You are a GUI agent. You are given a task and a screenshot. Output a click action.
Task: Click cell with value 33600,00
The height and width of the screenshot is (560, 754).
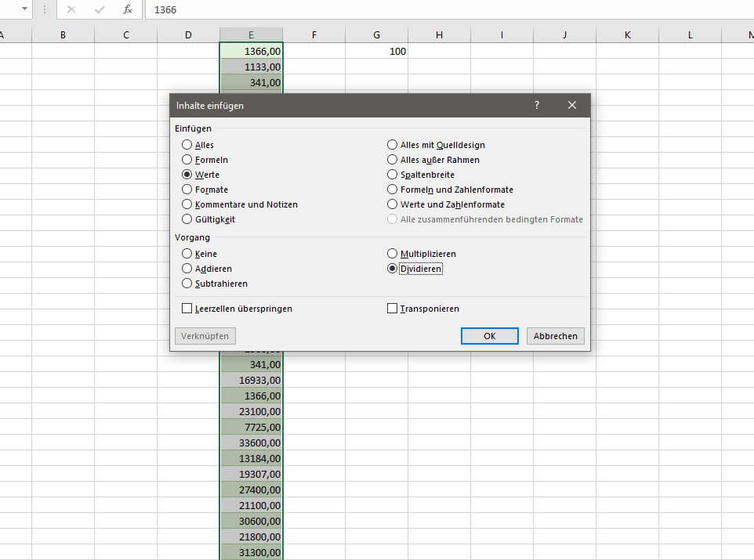click(x=251, y=443)
